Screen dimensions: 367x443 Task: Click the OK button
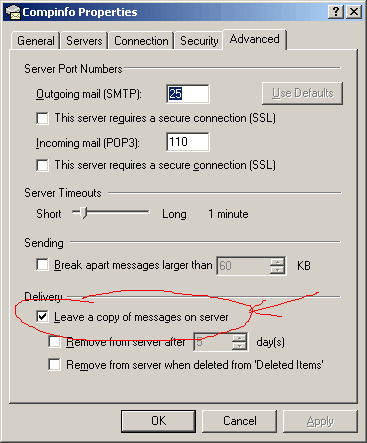coord(158,421)
